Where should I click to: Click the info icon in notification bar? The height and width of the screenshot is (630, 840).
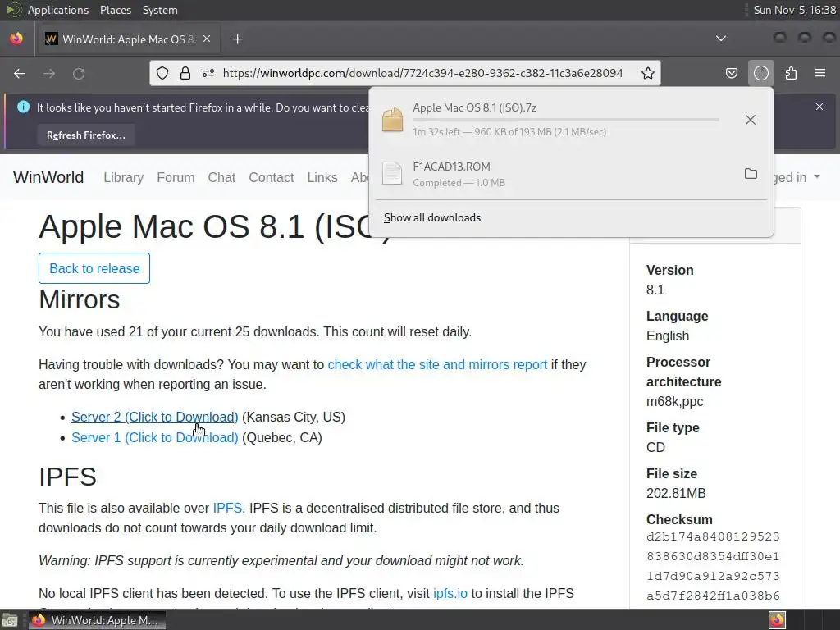pyautogui.click(x=23, y=107)
